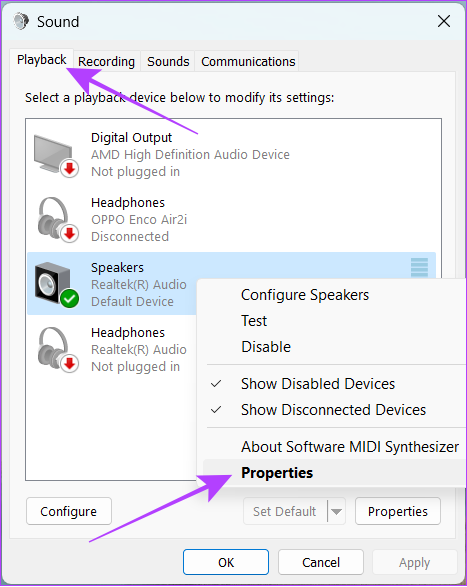Close the Sound dialog window
The height and width of the screenshot is (587, 467).
click(444, 21)
